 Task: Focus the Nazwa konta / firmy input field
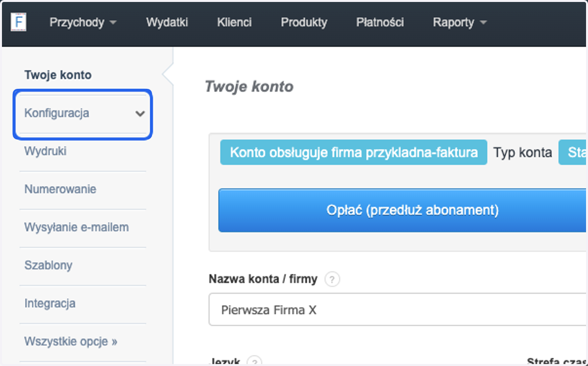[398, 310]
